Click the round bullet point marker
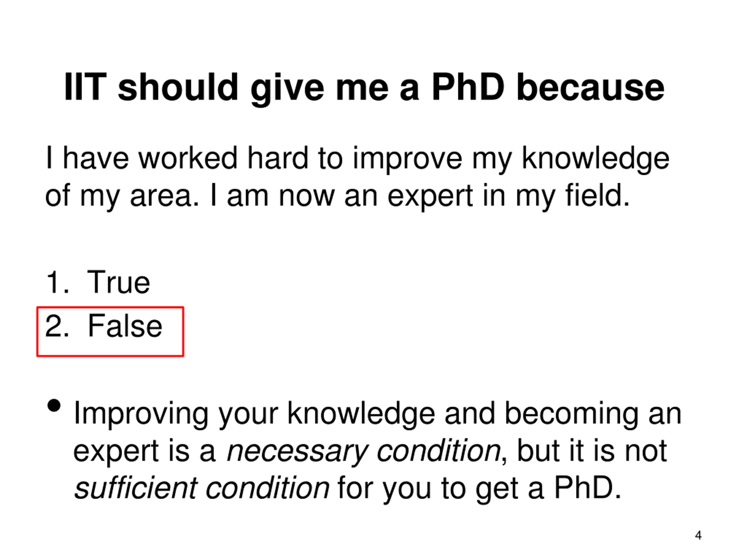 point(54,405)
